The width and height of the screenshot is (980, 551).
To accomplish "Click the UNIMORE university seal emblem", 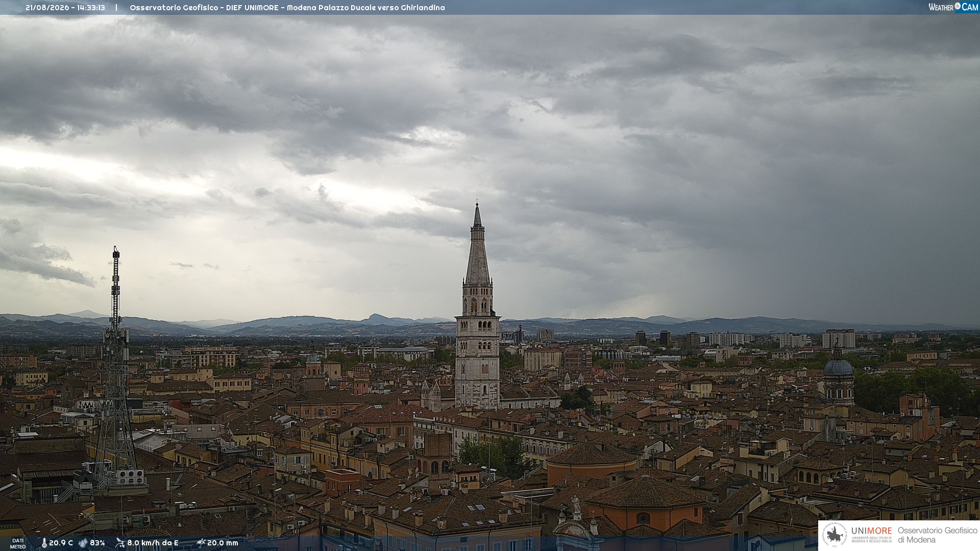I will [835, 535].
